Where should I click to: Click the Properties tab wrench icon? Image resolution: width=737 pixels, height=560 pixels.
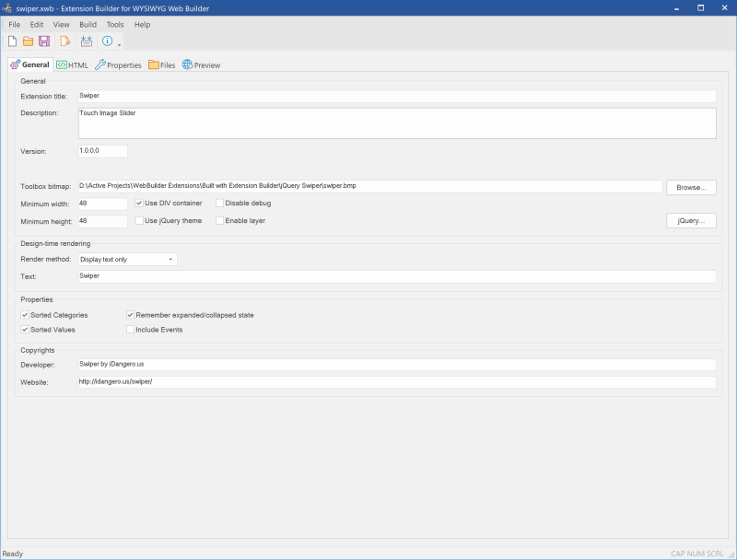coord(102,64)
